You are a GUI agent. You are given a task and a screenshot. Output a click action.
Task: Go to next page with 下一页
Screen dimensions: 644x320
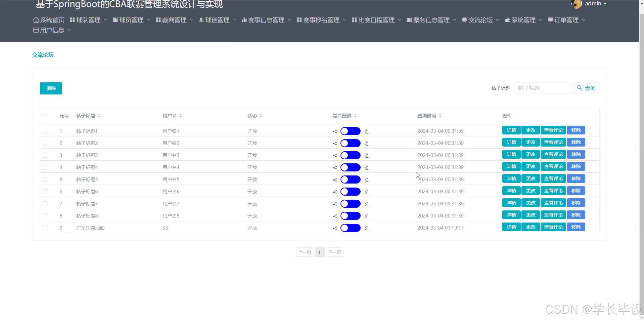click(x=334, y=252)
